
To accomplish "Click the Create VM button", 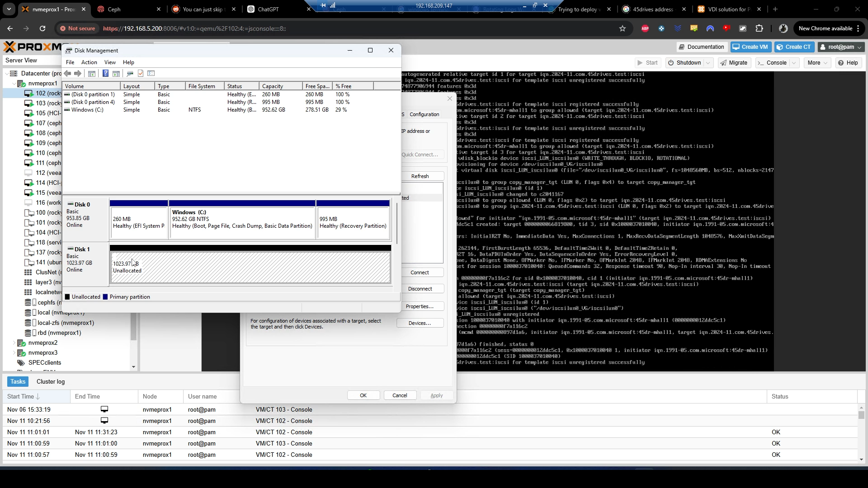I will click(750, 47).
